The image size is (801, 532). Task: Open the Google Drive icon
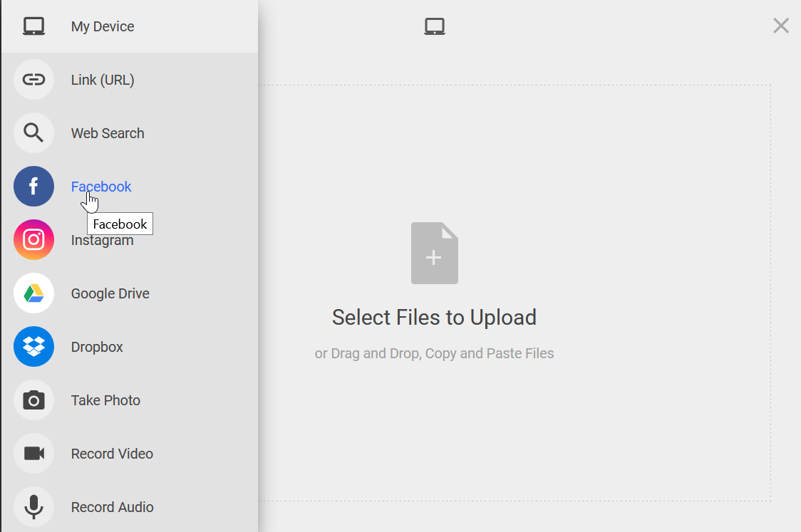(33, 293)
